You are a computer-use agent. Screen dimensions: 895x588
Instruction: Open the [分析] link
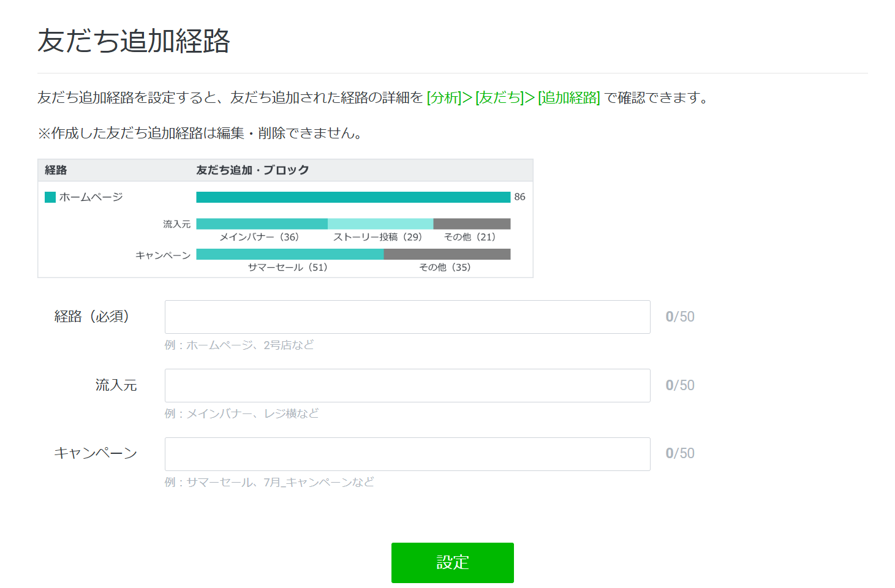(444, 97)
